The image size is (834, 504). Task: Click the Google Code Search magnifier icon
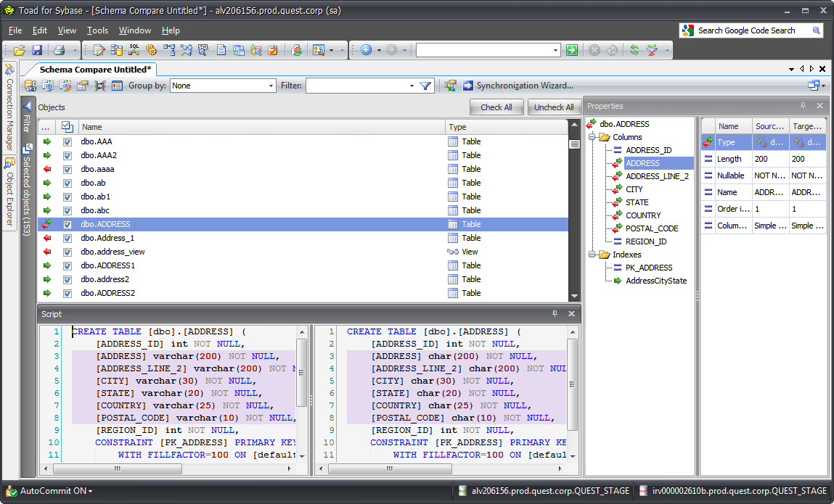pyautogui.click(x=817, y=31)
